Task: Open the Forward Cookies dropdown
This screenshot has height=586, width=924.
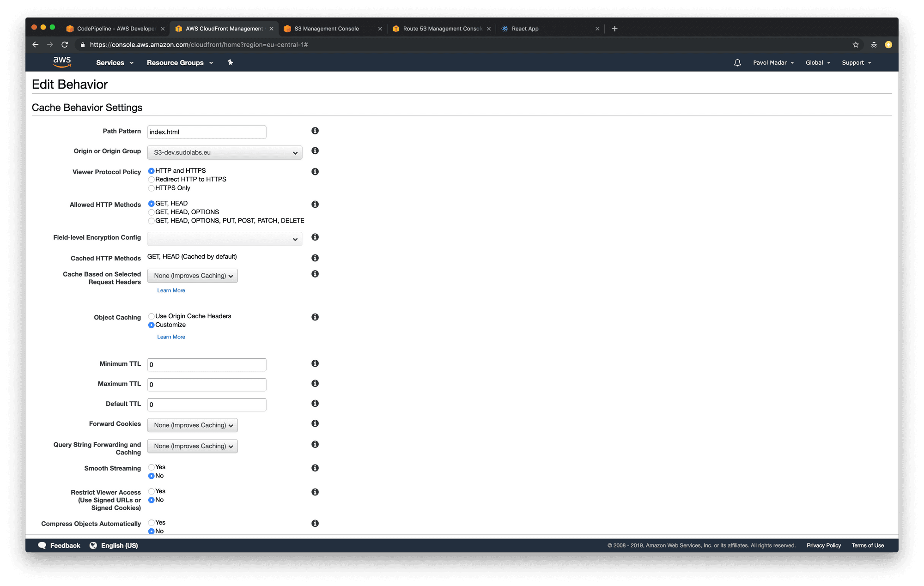Action: click(x=192, y=425)
